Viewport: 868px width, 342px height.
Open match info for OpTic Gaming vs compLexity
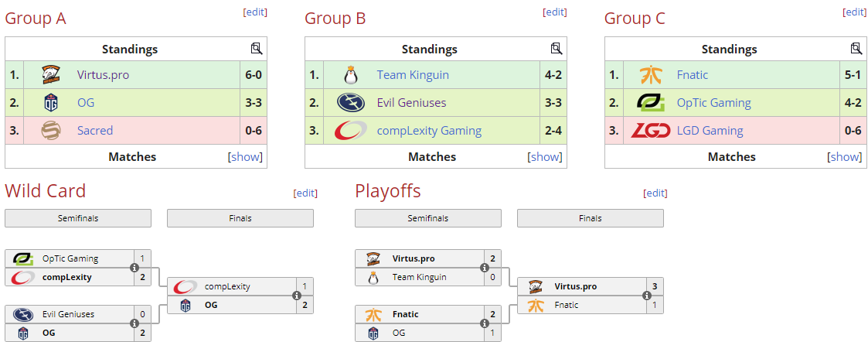pyautogui.click(x=134, y=268)
